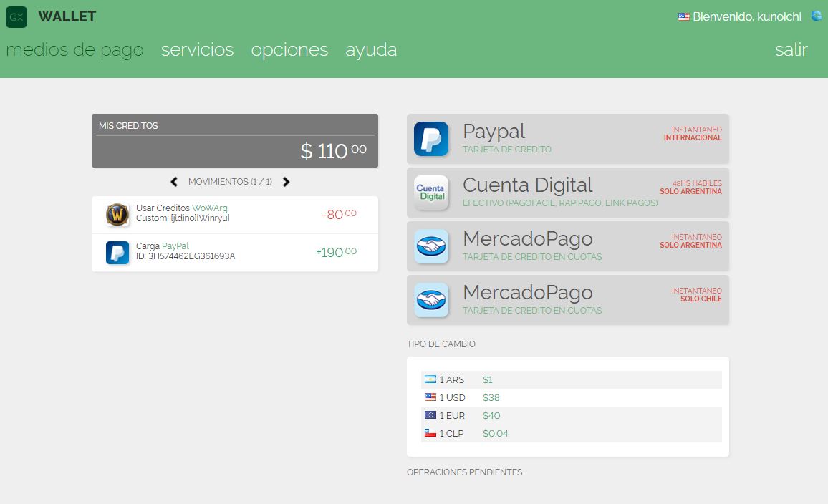Click the WALLET title
Screen dimensions: 828x504
point(67,16)
